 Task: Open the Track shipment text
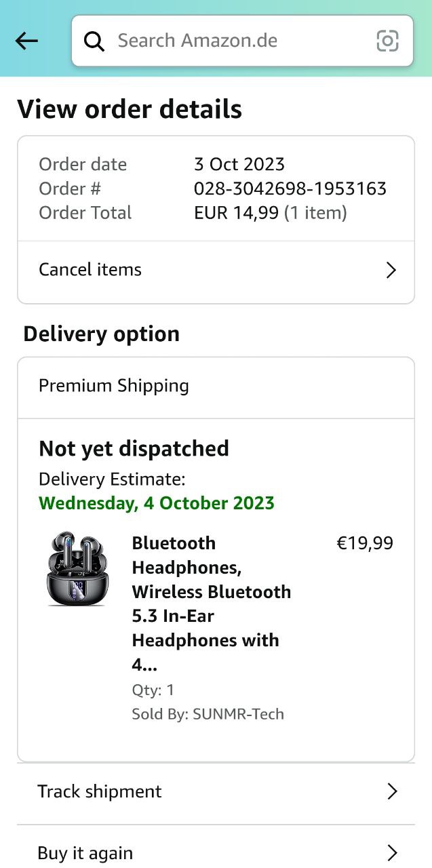pyautogui.click(x=100, y=791)
